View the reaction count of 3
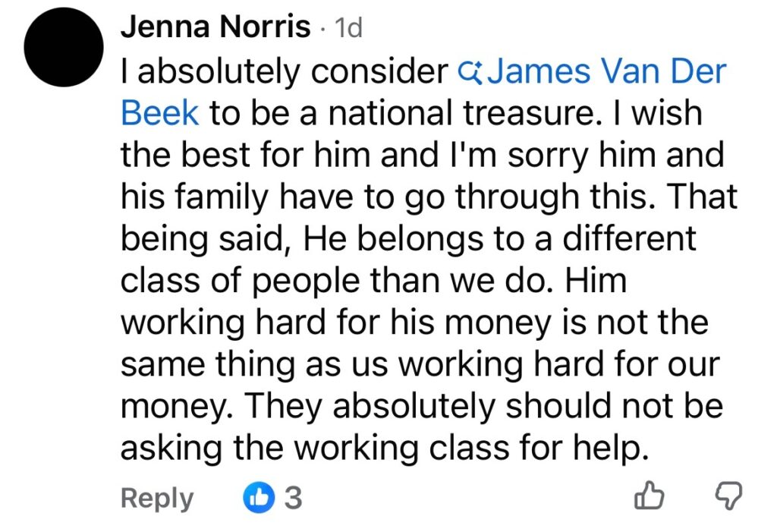This screenshot has height=532, width=777. tap(293, 498)
